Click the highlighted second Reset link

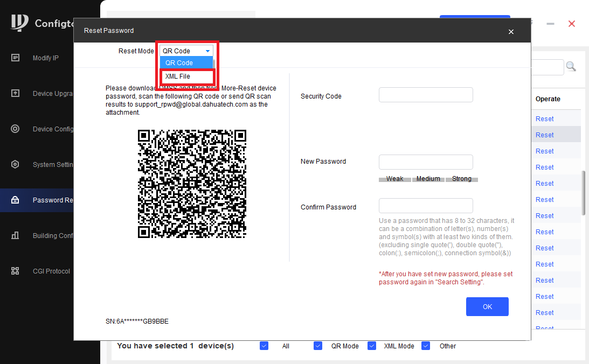pyautogui.click(x=544, y=135)
